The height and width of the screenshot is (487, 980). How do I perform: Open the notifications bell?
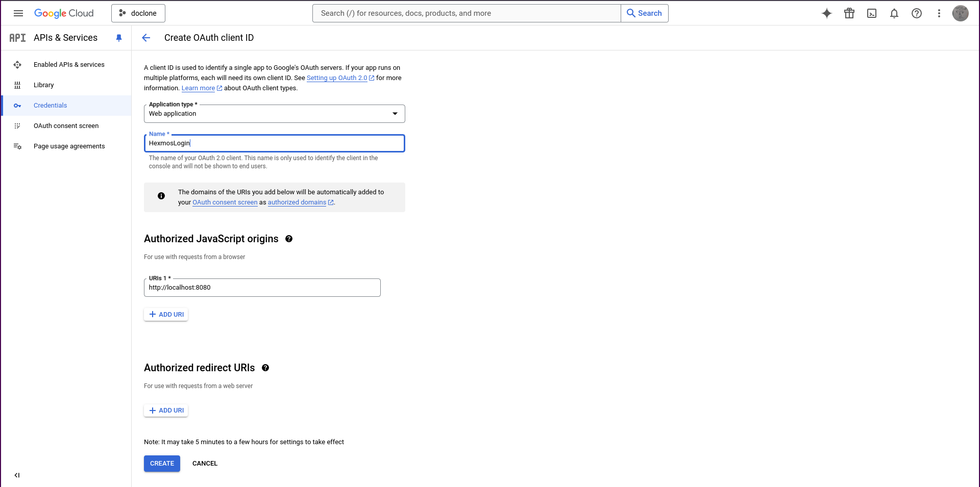point(894,13)
